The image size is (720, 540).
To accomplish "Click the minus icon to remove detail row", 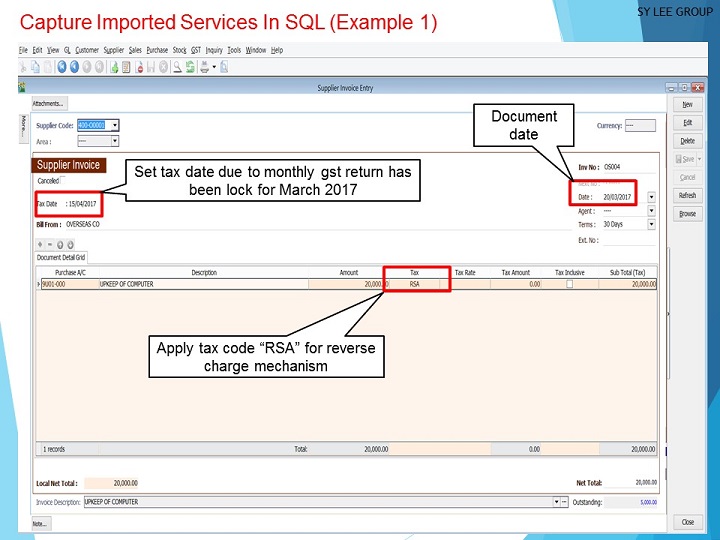I will coord(49,244).
